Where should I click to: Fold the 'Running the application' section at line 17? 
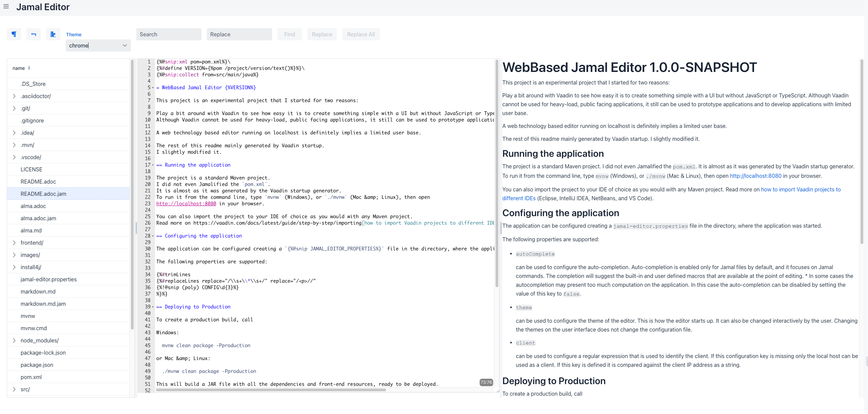(x=153, y=165)
